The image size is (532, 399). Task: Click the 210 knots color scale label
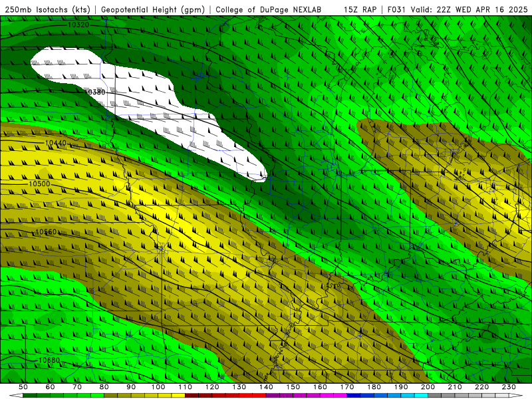coord(455,387)
